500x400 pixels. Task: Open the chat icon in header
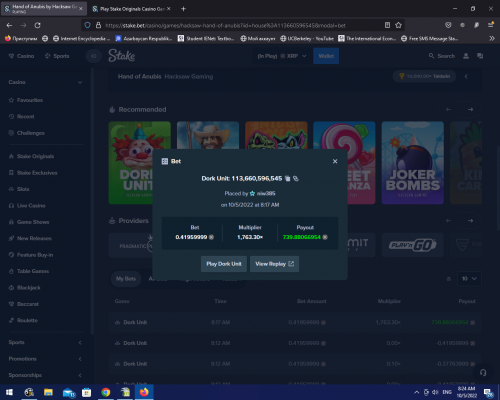(x=480, y=56)
